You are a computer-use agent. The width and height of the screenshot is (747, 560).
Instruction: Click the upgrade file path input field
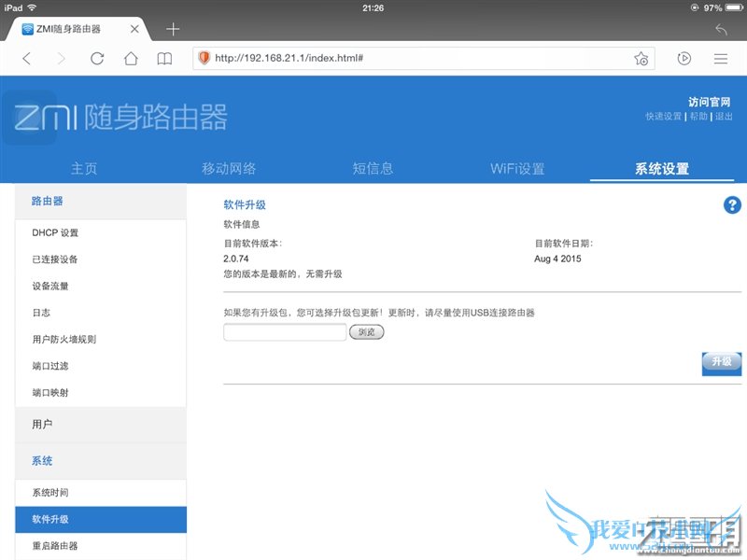[285, 332]
